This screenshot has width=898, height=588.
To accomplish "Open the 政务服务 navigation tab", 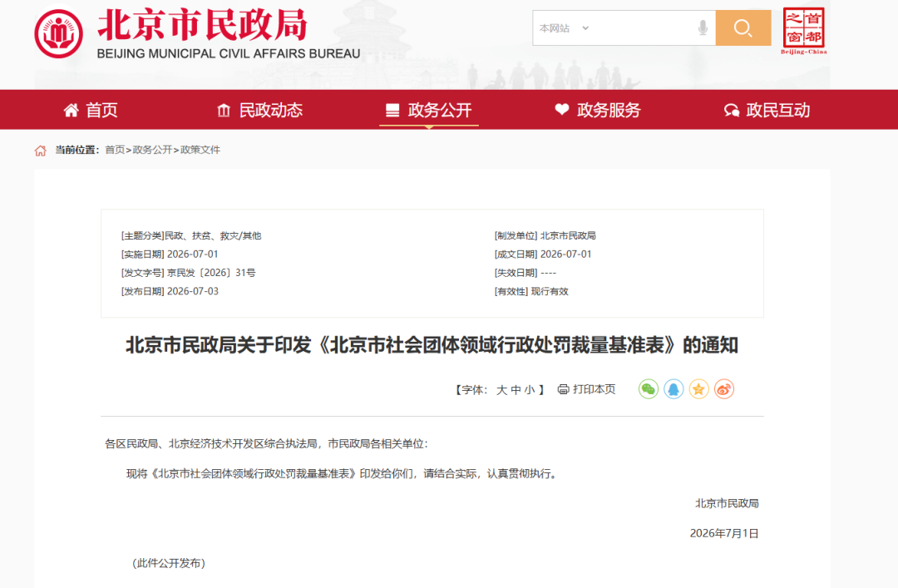I will coord(597,110).
